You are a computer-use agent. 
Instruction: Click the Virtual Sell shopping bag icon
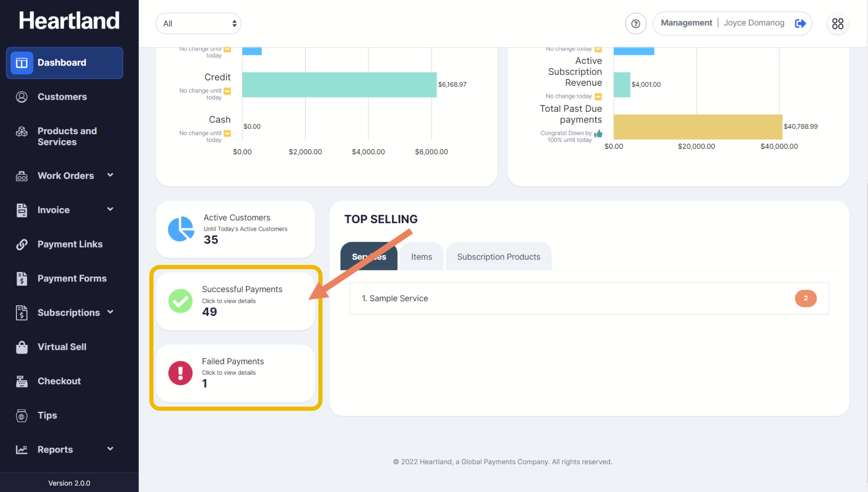click(22, 347)
